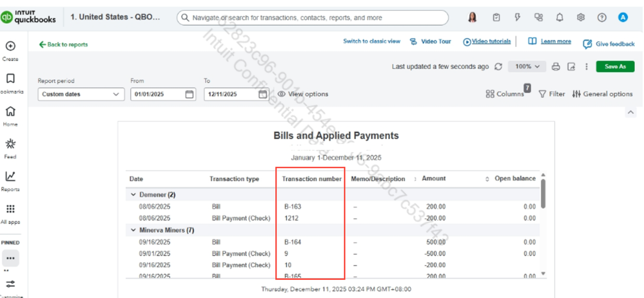Open the To date calendar picker
Screen dimensions: 644x298
pos(262,94)
